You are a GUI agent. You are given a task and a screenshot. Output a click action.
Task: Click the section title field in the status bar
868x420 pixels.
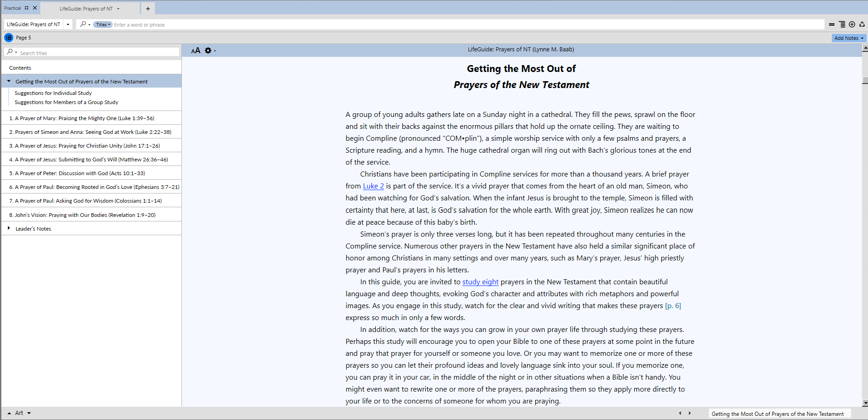pyautogui.click(x=780, y=414)
